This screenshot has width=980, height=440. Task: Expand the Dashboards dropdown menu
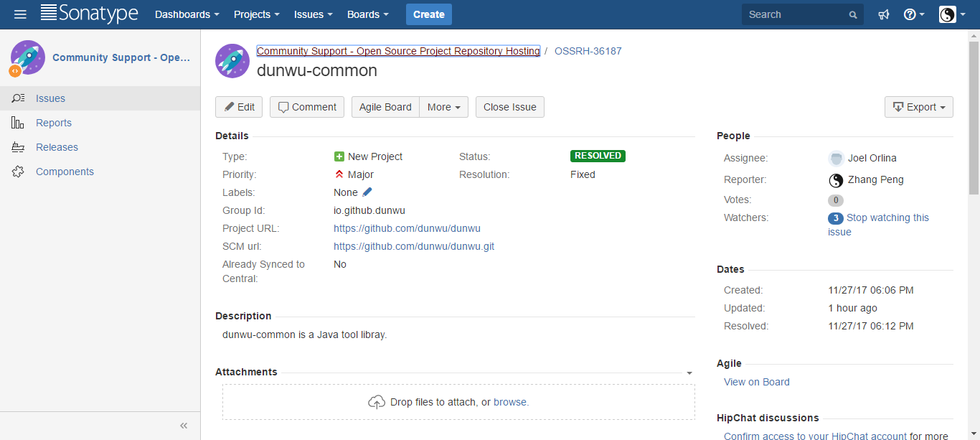187,14
